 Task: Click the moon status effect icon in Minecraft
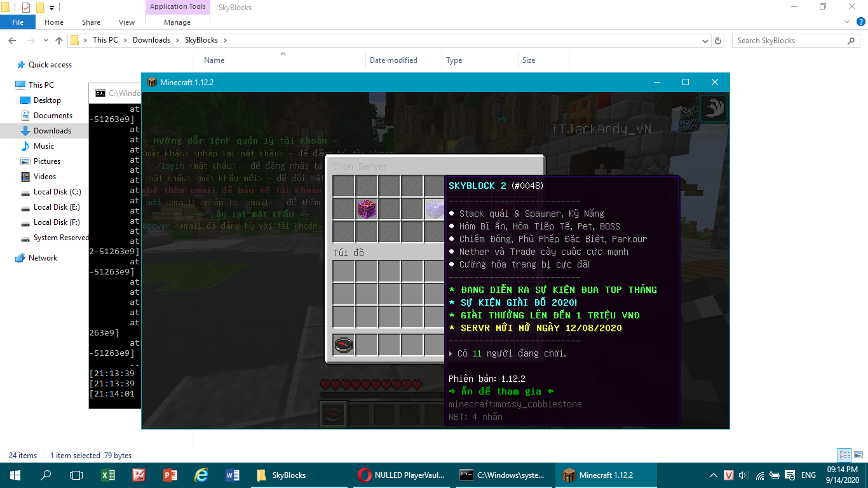(x=713, y=109)
